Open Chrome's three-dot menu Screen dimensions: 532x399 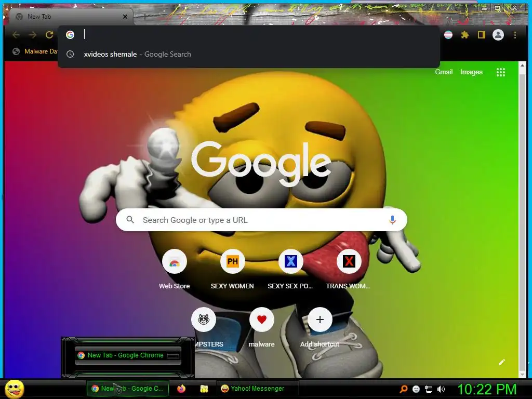tap(515, 35)
